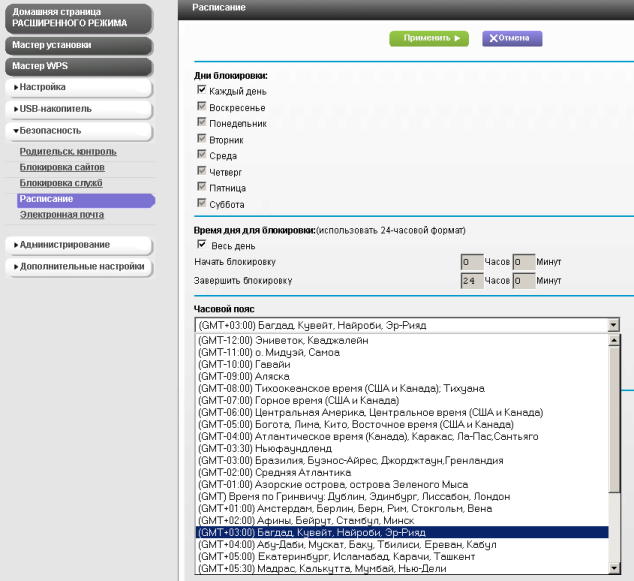The height and width of the screenshot is (581, 634).
Task: Select (GMT-02:00) Средняя Атлантика option
Action: point(402,472)
